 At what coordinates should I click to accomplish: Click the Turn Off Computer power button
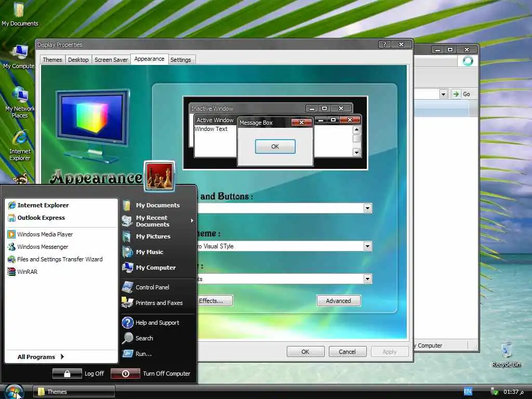[125, 373]
